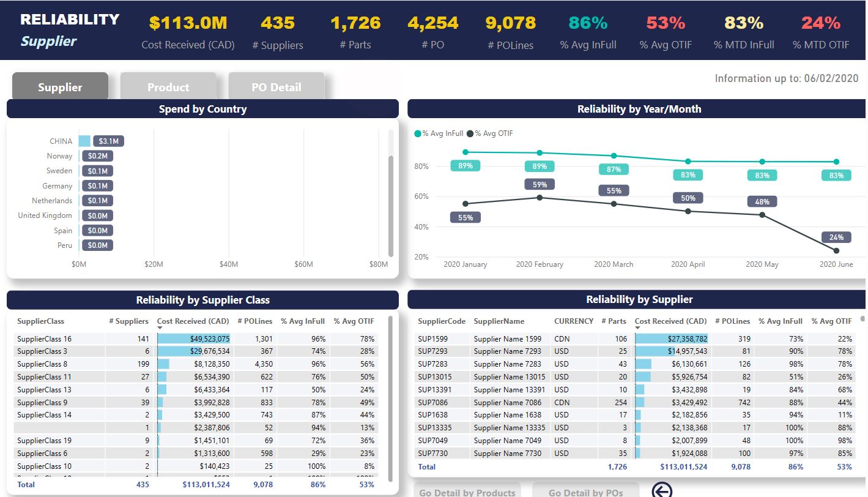The image size is (868, 497).
Task: Click the 2020 June OTIF data point 24%
Action: point(836,250)
